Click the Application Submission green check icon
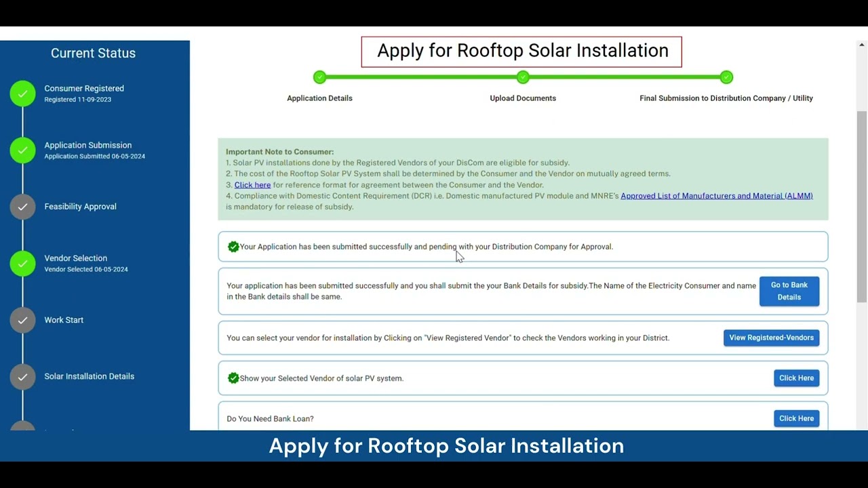The image size is (868, 488). 22,150
